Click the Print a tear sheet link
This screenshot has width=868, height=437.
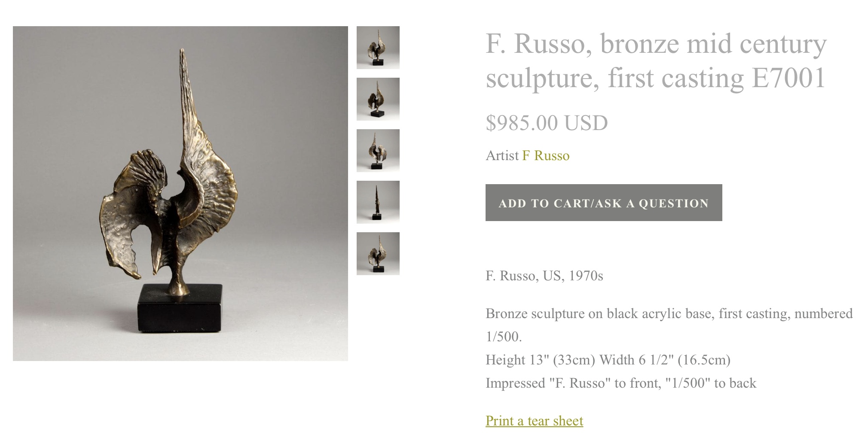click(534, 421)
